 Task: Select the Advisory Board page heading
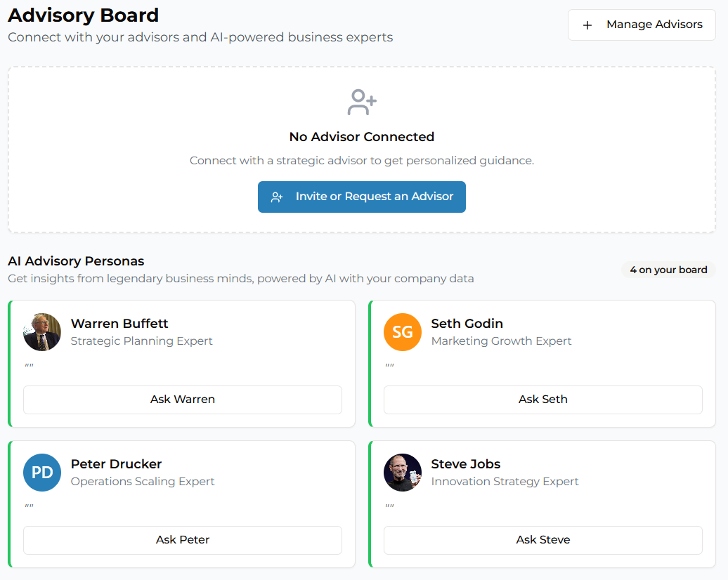pos(83,15)
